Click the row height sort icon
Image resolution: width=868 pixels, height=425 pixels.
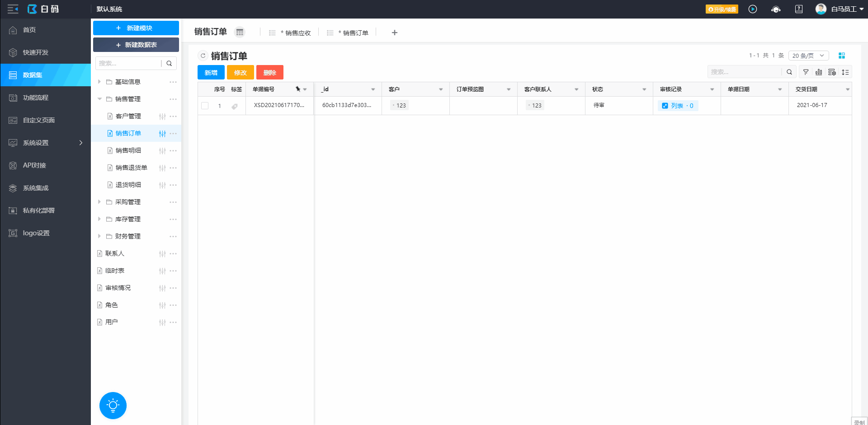pos(845,72)
